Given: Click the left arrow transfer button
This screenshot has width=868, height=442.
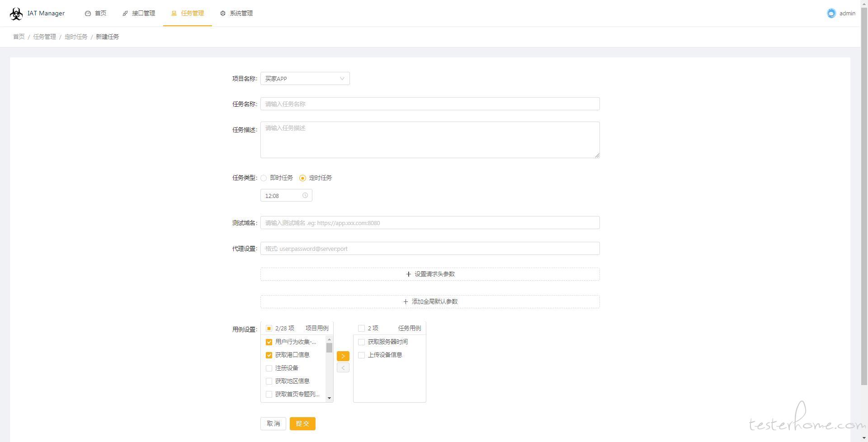Looking at the screenshot, I should (x=343, y=368).
